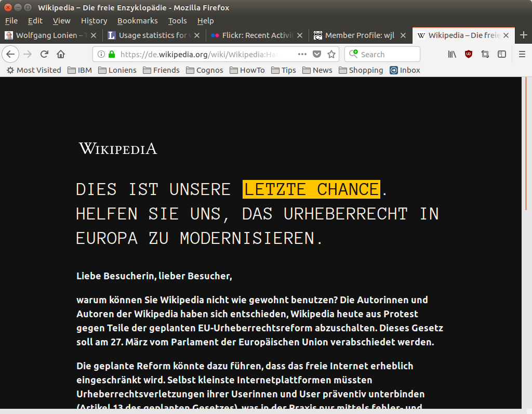Click the search engine magnifier icon

coord(353,54)
